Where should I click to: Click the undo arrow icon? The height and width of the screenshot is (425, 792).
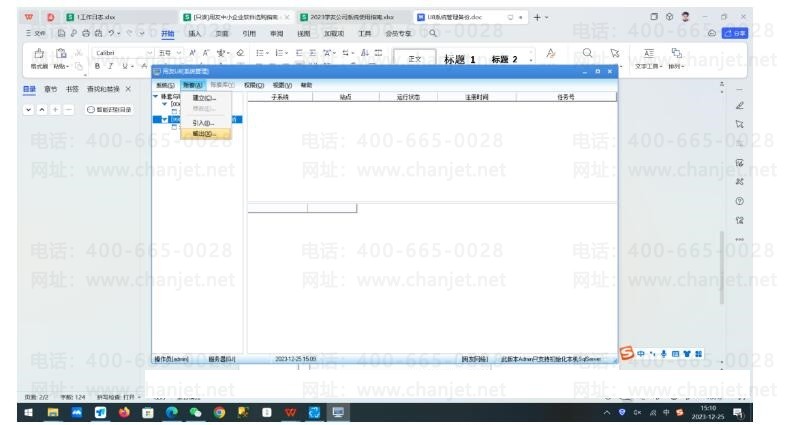point(111,33)
